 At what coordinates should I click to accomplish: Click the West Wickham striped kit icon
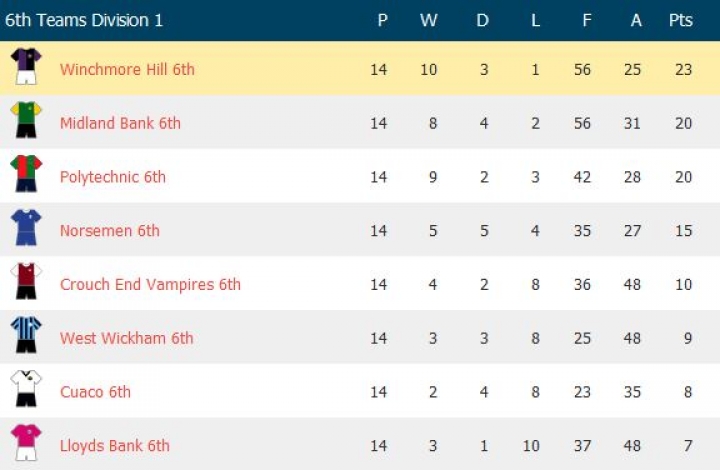pos(26,335)
